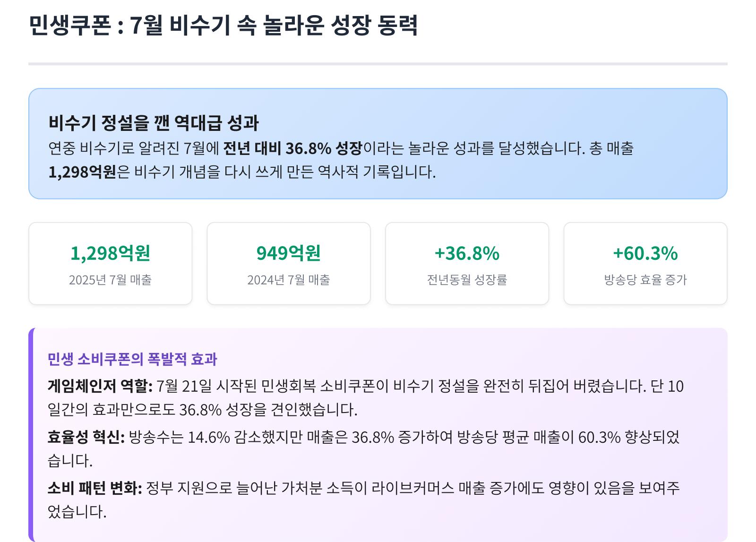The width and height of the screenshot is (756, 542).
Task: Click the purple accent bar of coupon section
Action: (31, 435)
